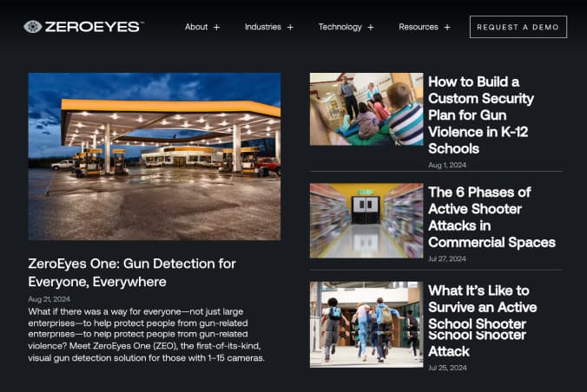
Task: Expand the plus icon beside Industries
Action: point(290,27)
